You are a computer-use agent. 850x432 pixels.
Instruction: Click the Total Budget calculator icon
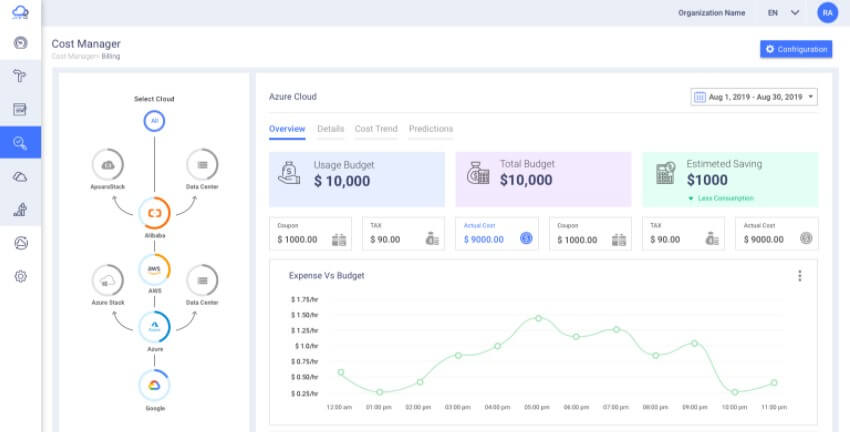[478, 173]
